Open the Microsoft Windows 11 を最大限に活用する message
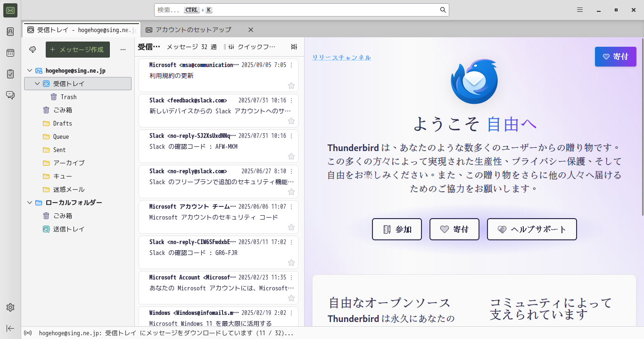Viewport: 644px width, 339px height. point(219,316)
